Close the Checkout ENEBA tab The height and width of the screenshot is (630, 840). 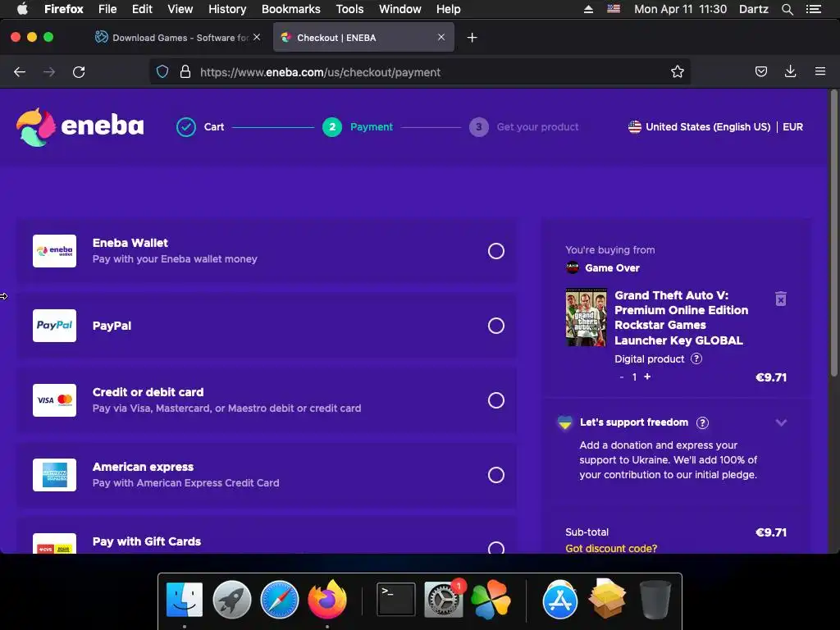tap(441, 37)
